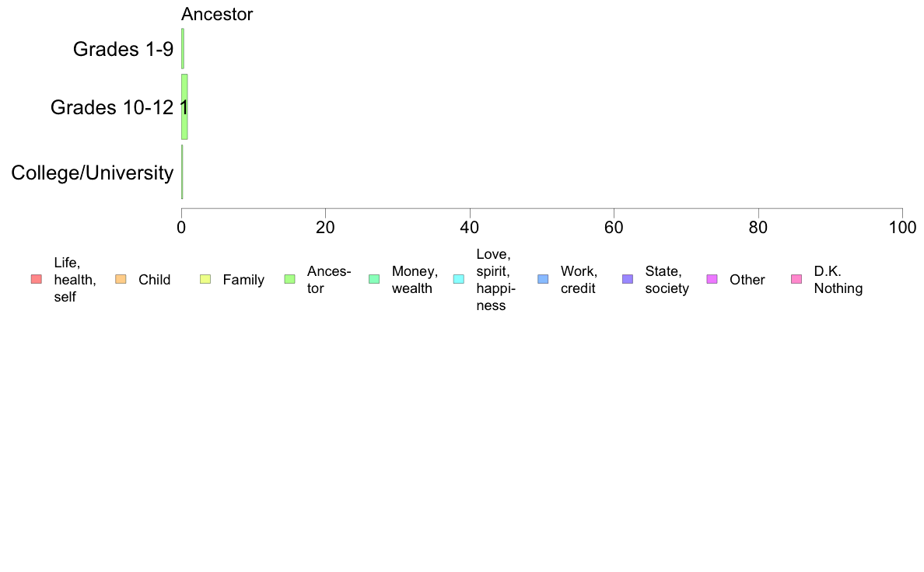Viewport: 924px width, 572px height.
Task: Click the Child legend color swatch
Action: click(121, 279)
